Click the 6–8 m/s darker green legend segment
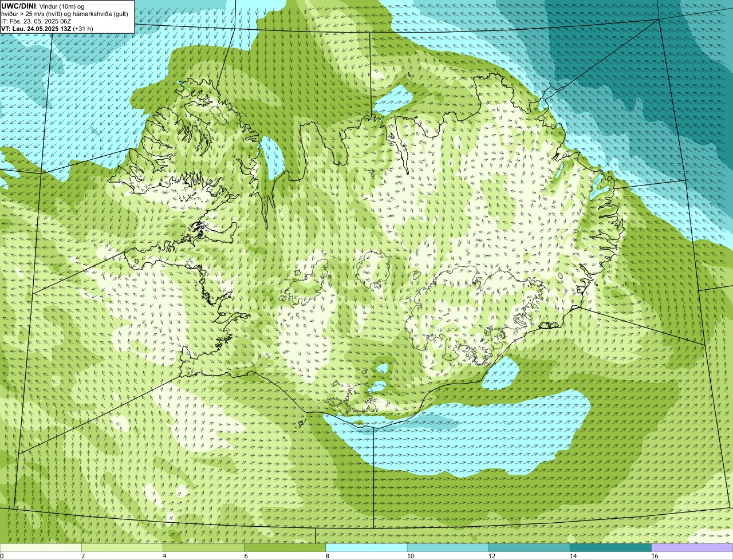Image resolution: width=733 pixels, height=560 pixels. pyautogui.click(x=285, y=547)
